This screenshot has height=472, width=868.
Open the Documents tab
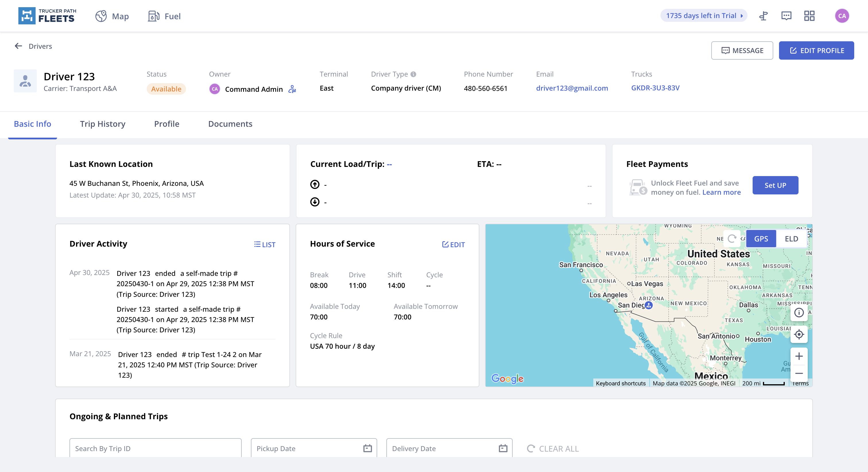point(230,124)
